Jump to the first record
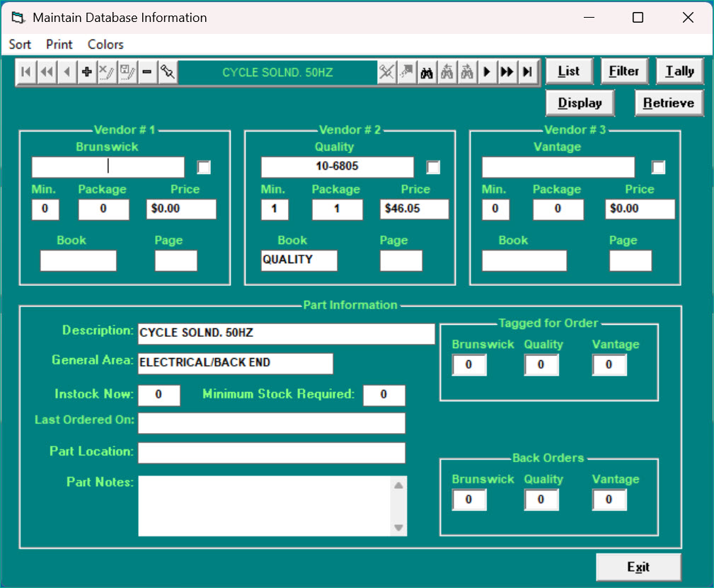This screenshot has width=714, height=588. click(x=26, y=72)
